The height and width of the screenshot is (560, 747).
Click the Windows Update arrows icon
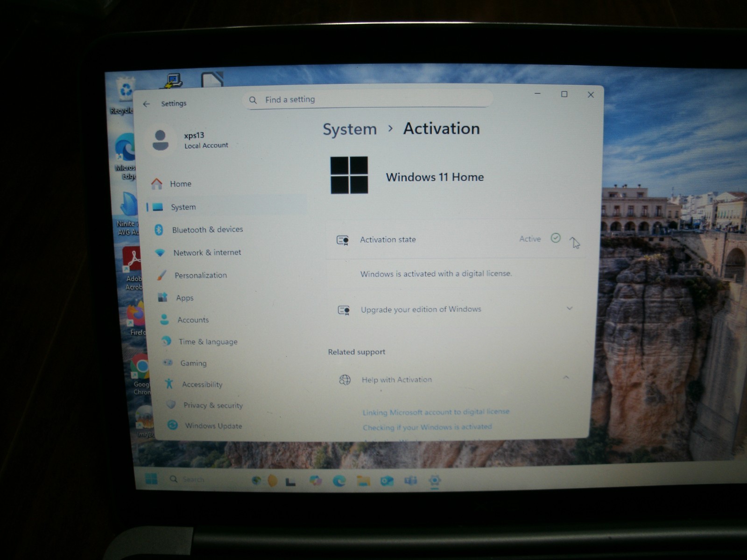click(173, 425)
